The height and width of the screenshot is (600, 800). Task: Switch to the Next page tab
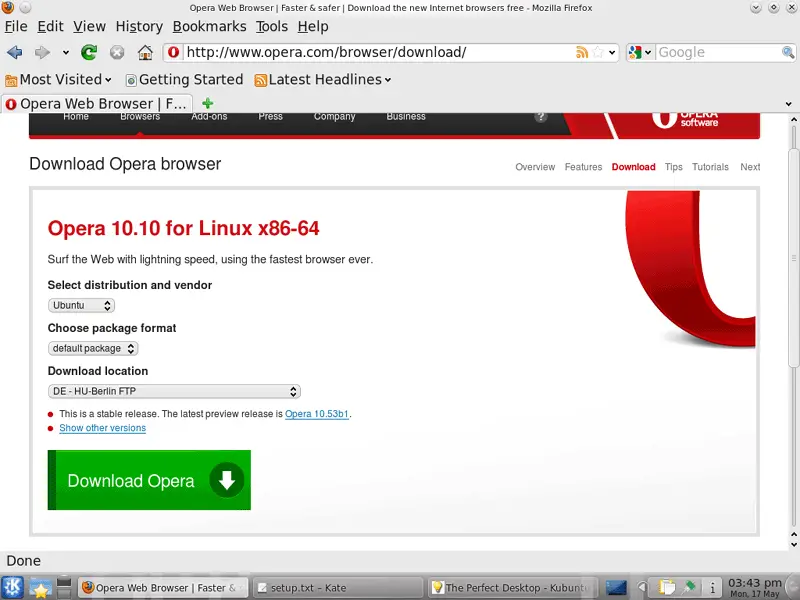750,167
